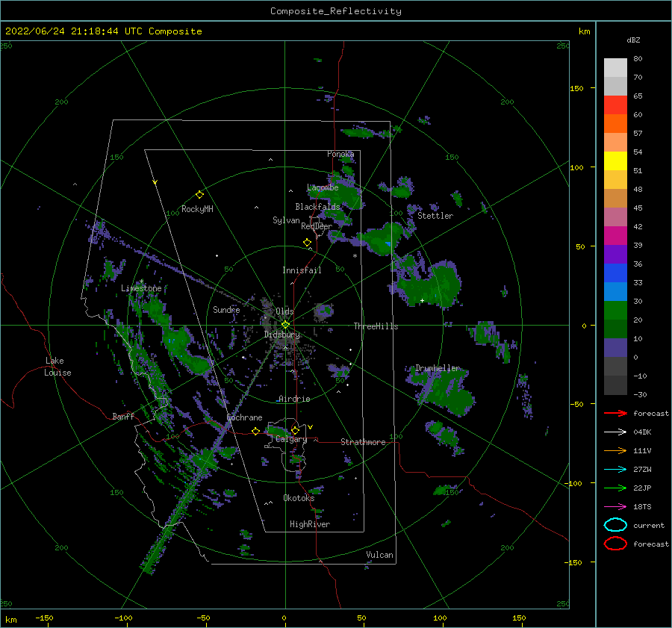Select the red 65 dBZ color swatch

pos(615,105)
